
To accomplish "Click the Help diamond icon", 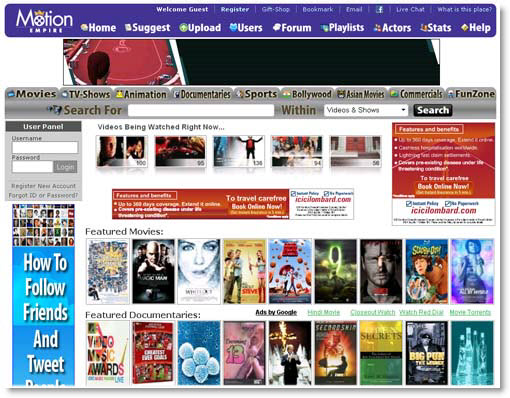I will (464, 28).
